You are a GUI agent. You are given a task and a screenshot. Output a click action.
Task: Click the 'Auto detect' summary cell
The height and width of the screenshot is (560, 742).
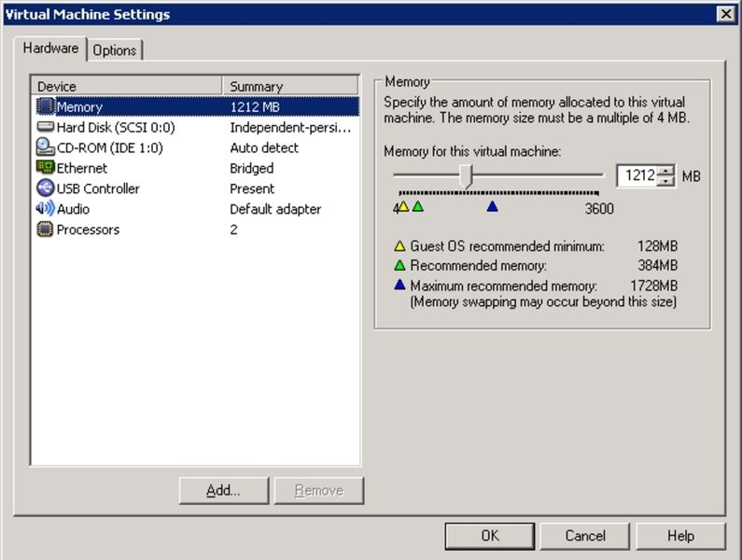[264, 147]
